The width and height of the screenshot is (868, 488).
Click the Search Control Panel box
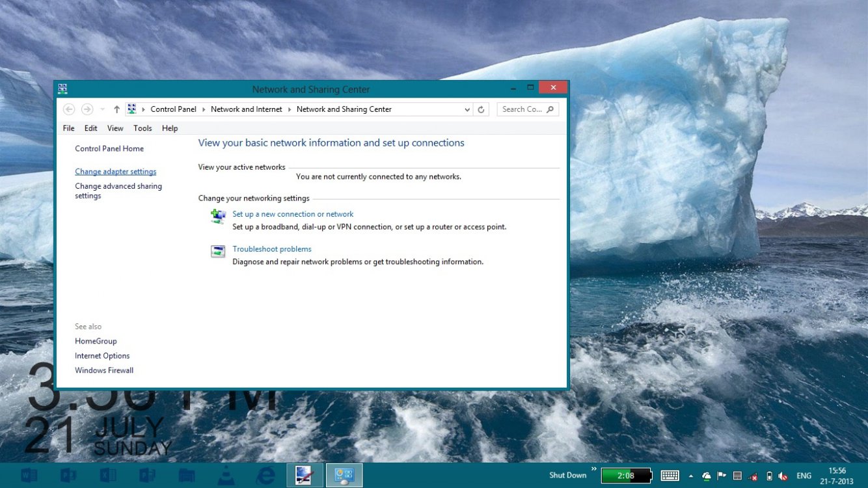[x=528, y=109]
